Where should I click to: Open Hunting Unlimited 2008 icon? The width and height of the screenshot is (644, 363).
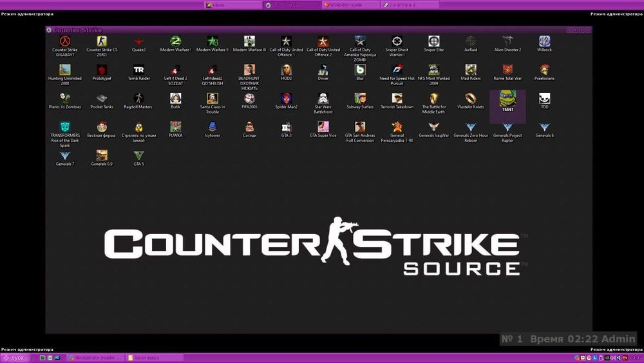(65, 70)
